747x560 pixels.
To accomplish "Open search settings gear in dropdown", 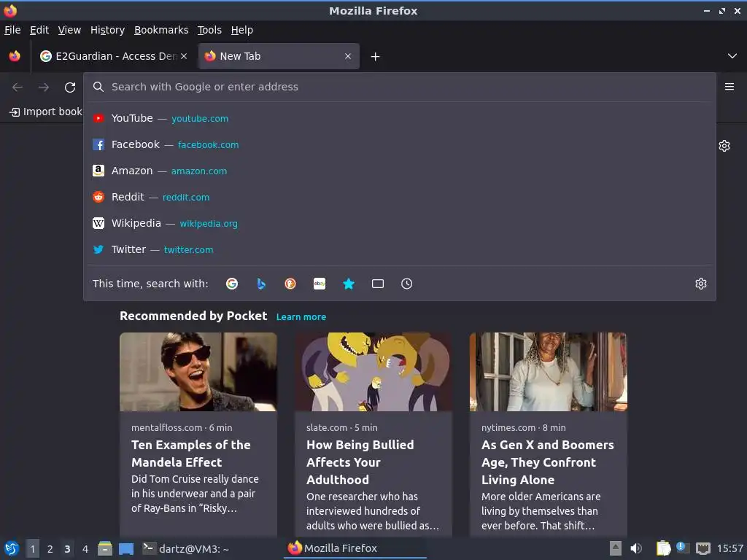I will [x=701, y=284].
